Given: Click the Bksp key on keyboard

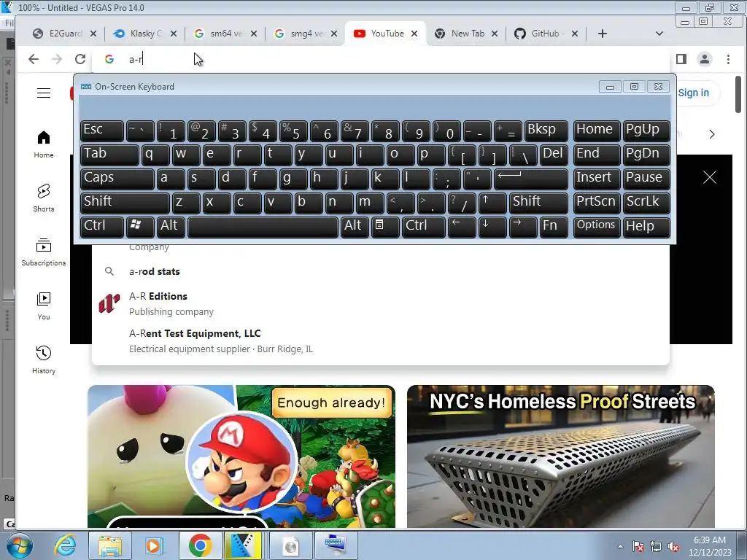Looking at the screenshot, I should (x=546, y=131).
